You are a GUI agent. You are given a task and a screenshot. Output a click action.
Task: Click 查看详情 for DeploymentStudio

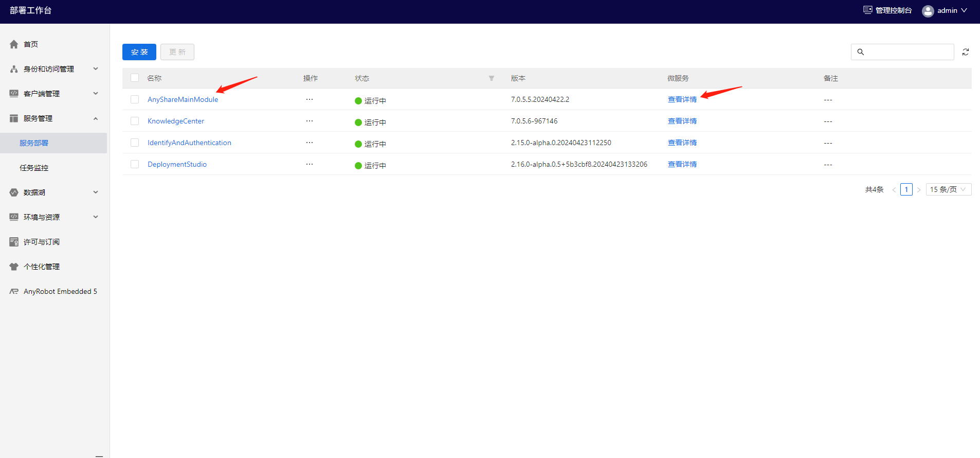pyautogui.click(x=682, y=164)
